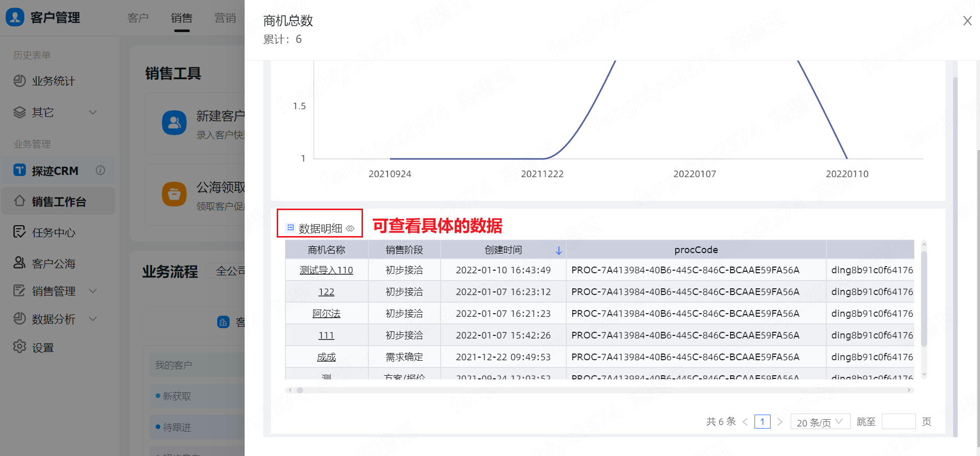Screen dimensions: 980x456
Task: Click the 客户管理 app logo icon
Action: click(x=15, y=17)
